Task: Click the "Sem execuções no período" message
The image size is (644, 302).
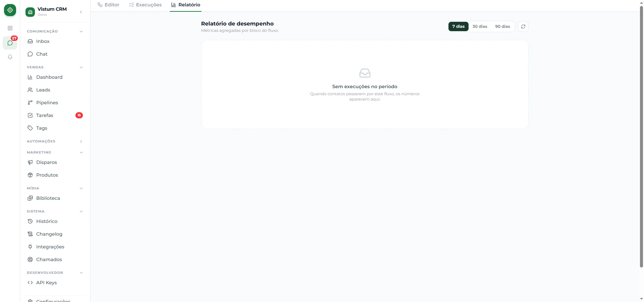Action: 365,86
